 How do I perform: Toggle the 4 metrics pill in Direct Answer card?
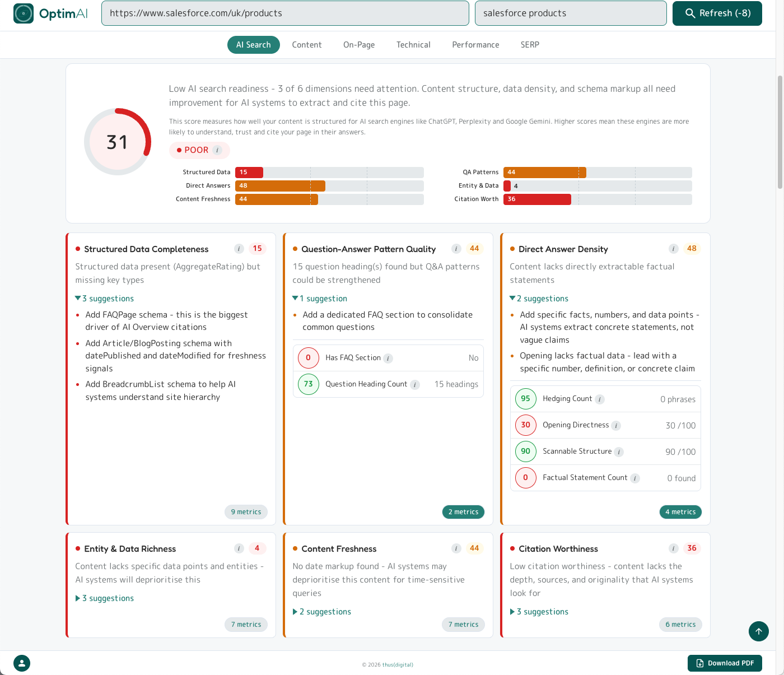point(680,512)
